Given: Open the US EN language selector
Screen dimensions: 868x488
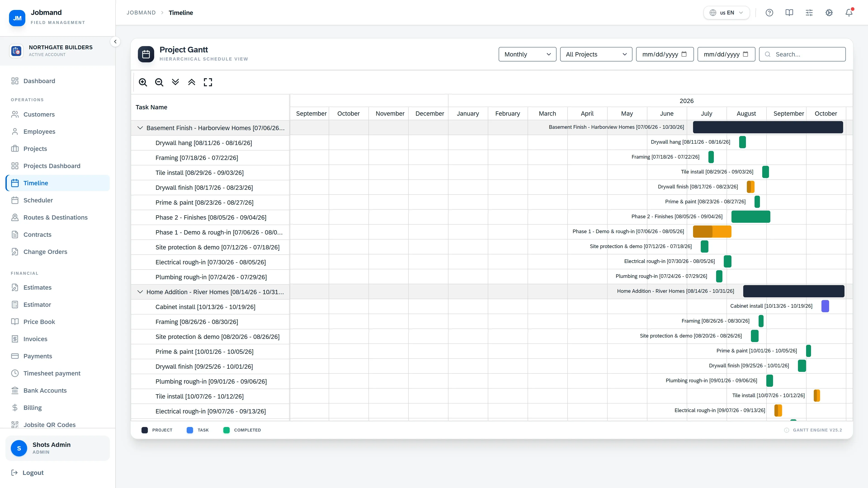Looking at the screenshot, I should 726,13.
